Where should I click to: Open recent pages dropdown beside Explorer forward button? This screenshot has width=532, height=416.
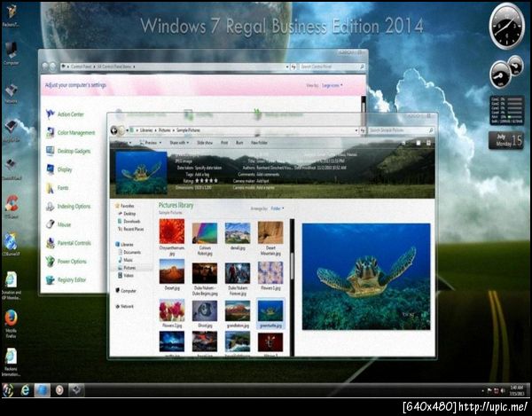tap(128, 130)
